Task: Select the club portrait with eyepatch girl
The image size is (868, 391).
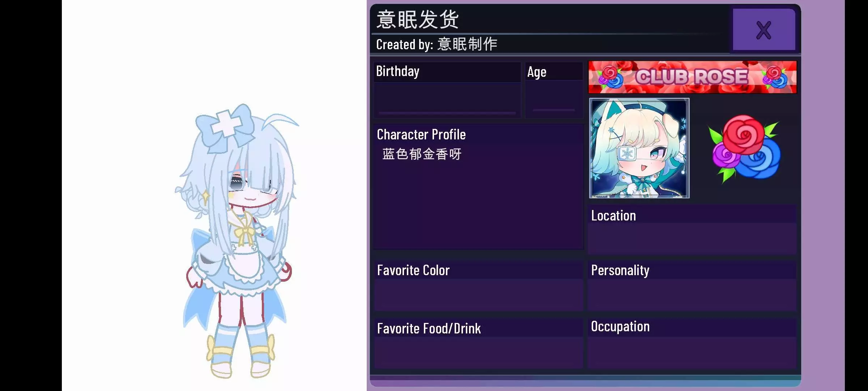Action: point(639,148)
